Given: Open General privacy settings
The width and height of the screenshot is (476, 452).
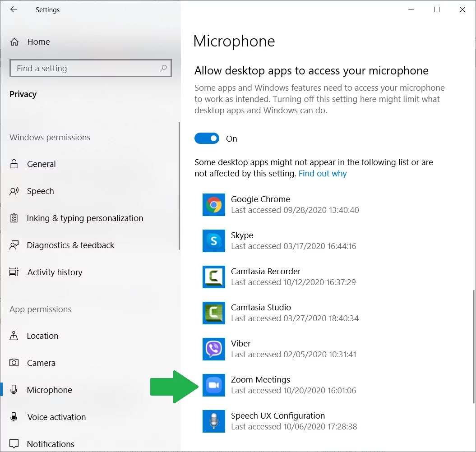Looking at the screenshot, I should 42,164.
